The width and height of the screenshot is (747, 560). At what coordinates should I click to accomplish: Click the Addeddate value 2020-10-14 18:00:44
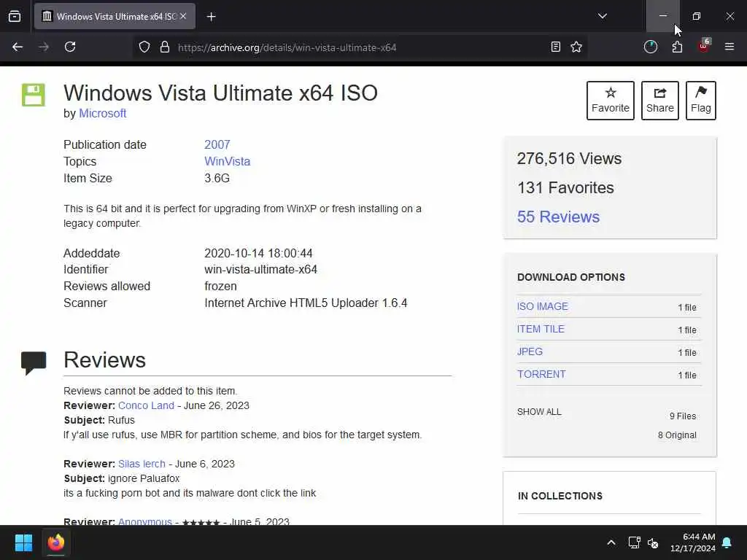(x=258, y=253)
